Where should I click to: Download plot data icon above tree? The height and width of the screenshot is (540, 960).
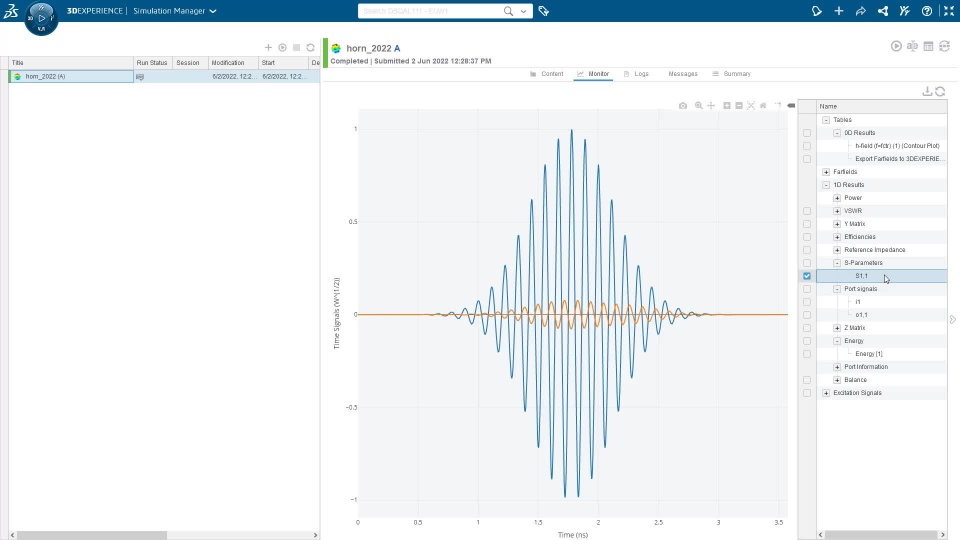click(x=927, y=91)
